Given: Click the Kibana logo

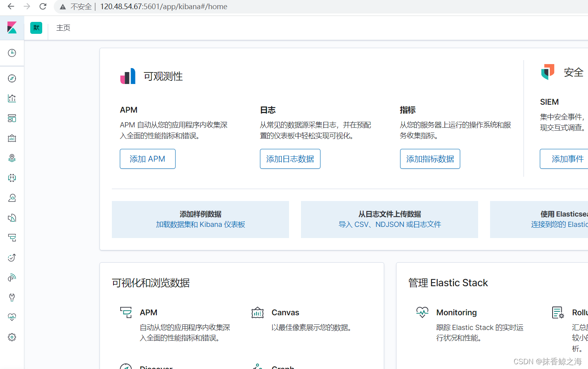Looking at the screenshot, I should (x=12, y=27).
